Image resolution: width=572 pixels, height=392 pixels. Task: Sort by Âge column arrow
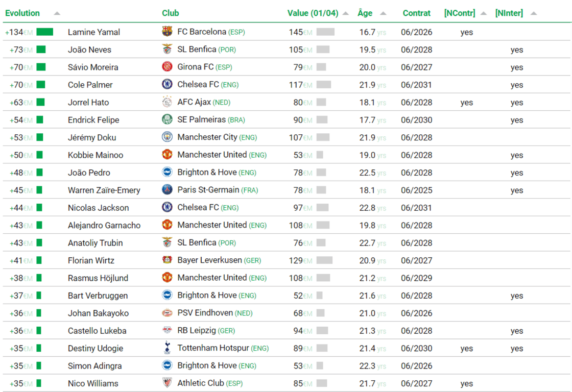[x=383, y=13]
